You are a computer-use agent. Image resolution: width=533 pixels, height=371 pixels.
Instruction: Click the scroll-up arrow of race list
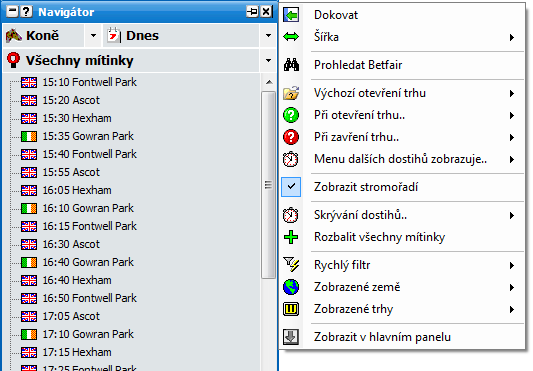[269, 82]
